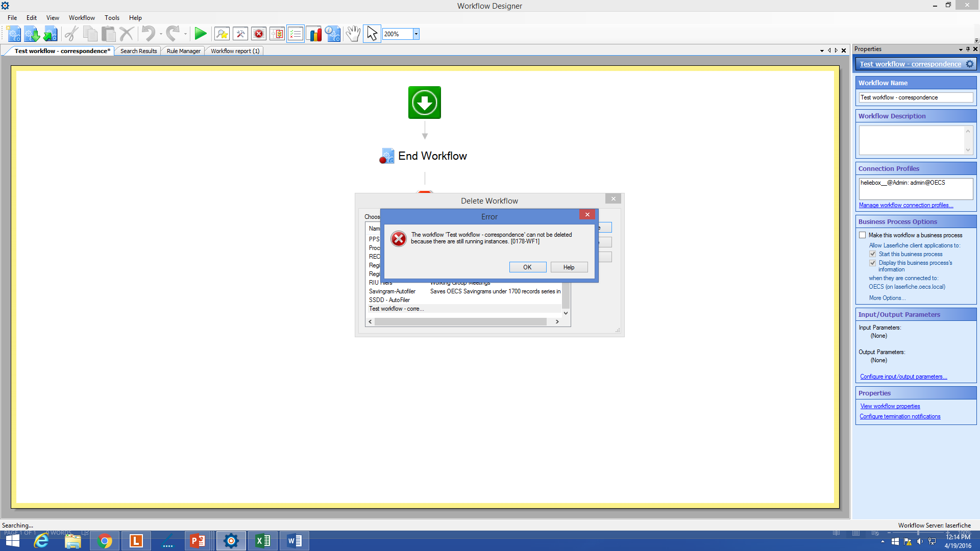Image resolution: width=980 pixels, height=551 pixels.
Task: Select the hand pan tool
Action: point(353,34)
